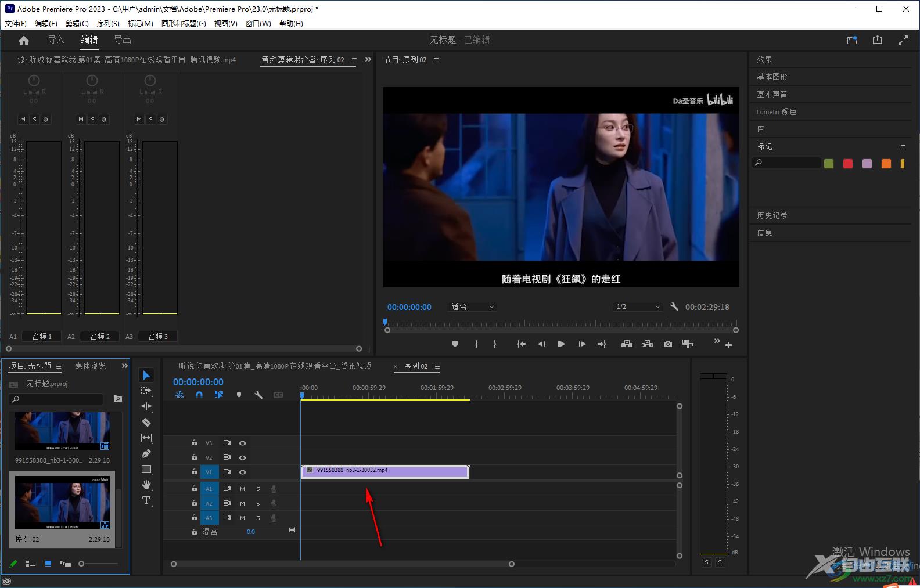Open the 窗口(W) menu

tap(258, 24)
